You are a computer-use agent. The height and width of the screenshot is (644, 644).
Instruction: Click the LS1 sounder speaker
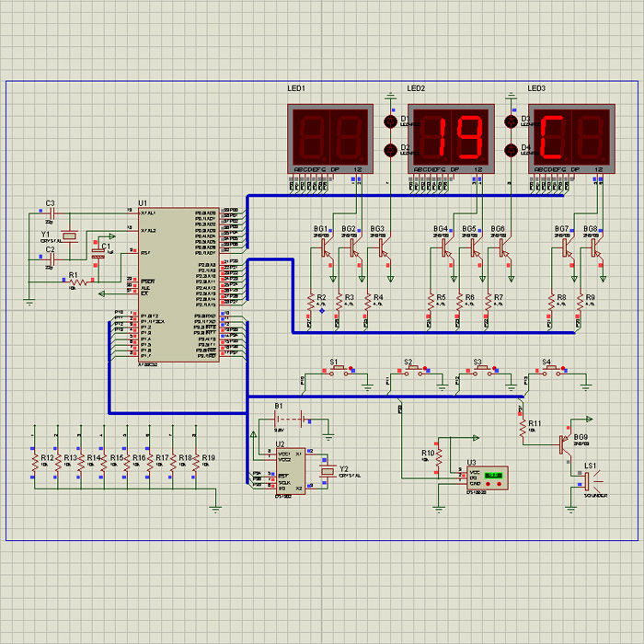point(592,481)
